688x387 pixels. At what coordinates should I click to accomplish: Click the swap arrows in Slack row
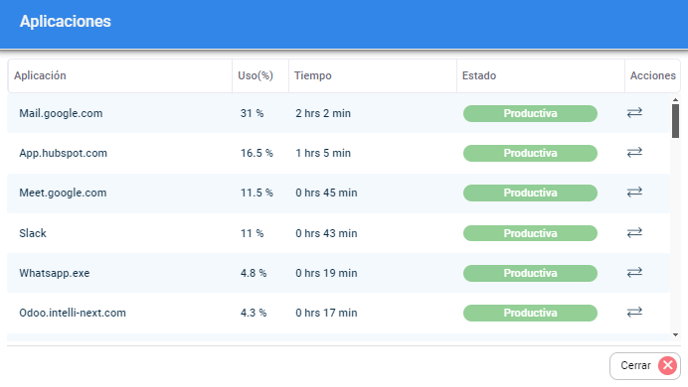pyautogui.click(x=634, y=233)
